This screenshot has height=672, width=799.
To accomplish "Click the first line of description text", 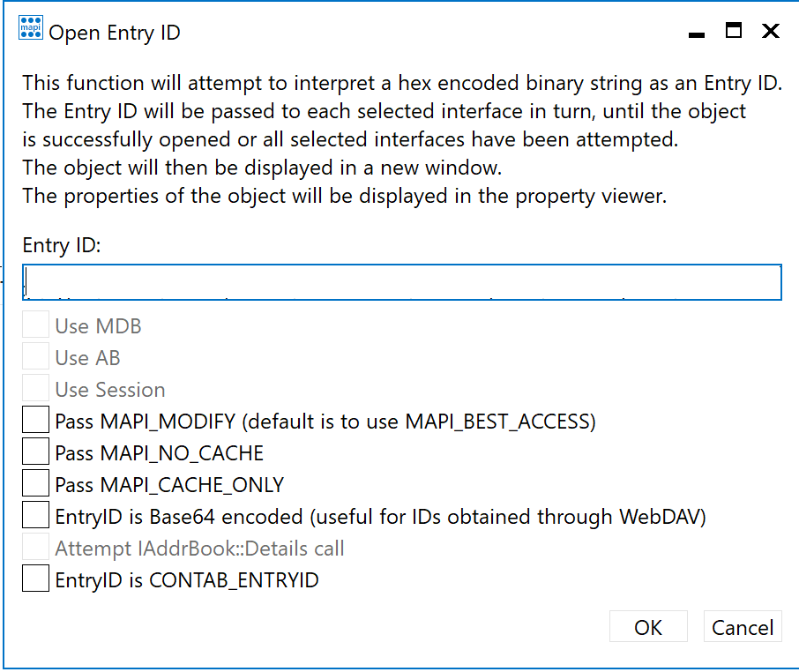I will [x=402, y=84].
